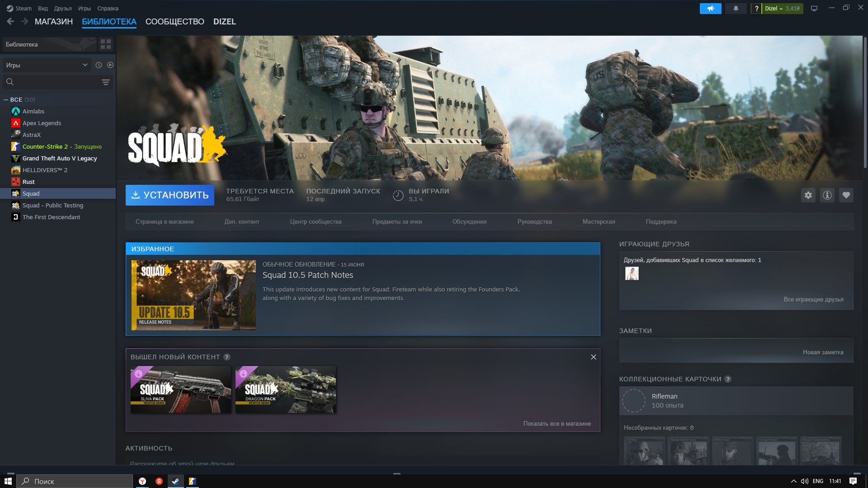
Task: Click Новая заметка to add note
Action: click(823, 352)
